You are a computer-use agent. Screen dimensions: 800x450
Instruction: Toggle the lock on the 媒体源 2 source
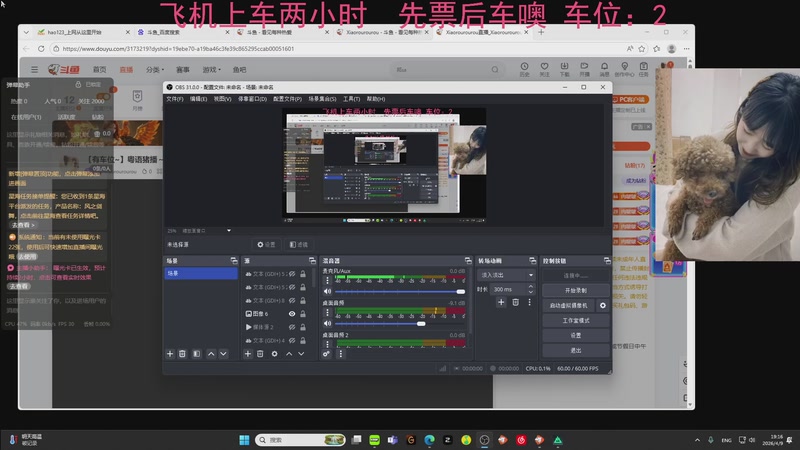coord(303,327)
